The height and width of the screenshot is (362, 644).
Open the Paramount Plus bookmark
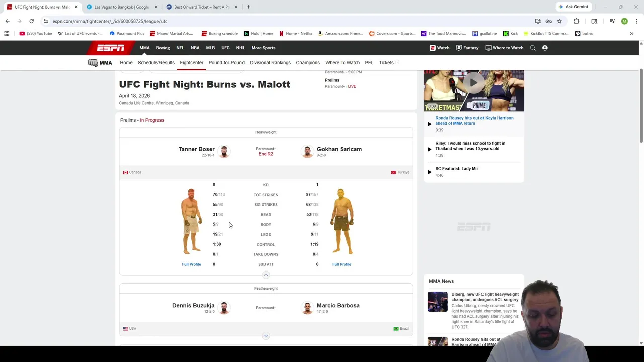[x=127, y=34]
